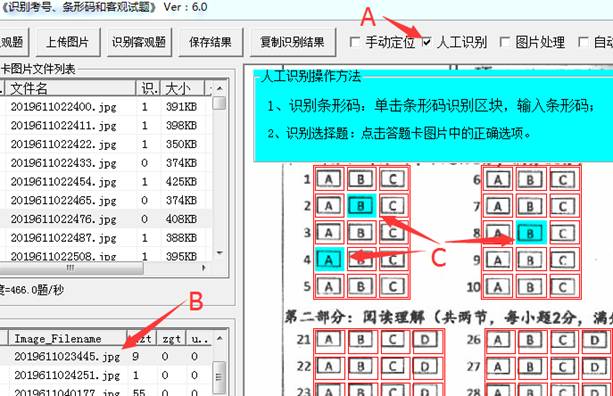
Task: Click the 复制识别结果 button
Action: [292, 42]
